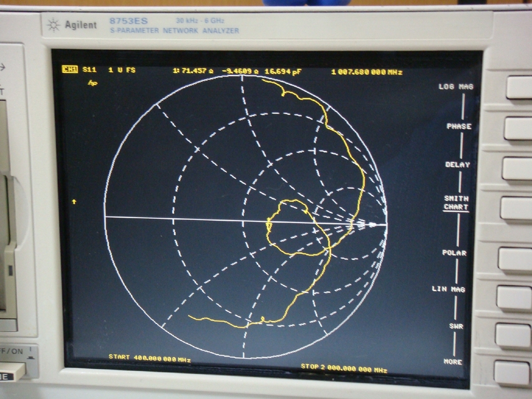532x399 pixels.
Task: Click the START 400.000 000 MHz readout
Action: 150,358
